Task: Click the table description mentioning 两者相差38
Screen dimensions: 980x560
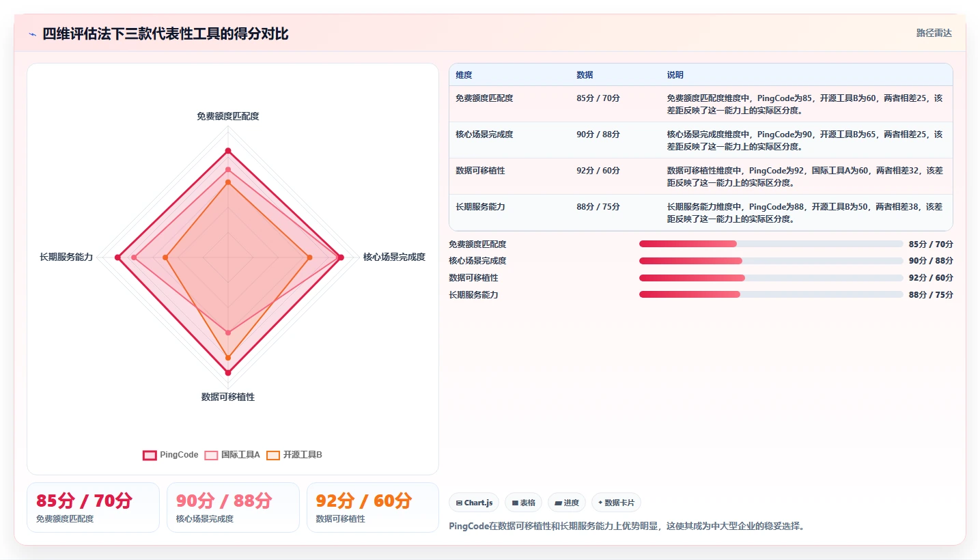Action: [805, 213]
